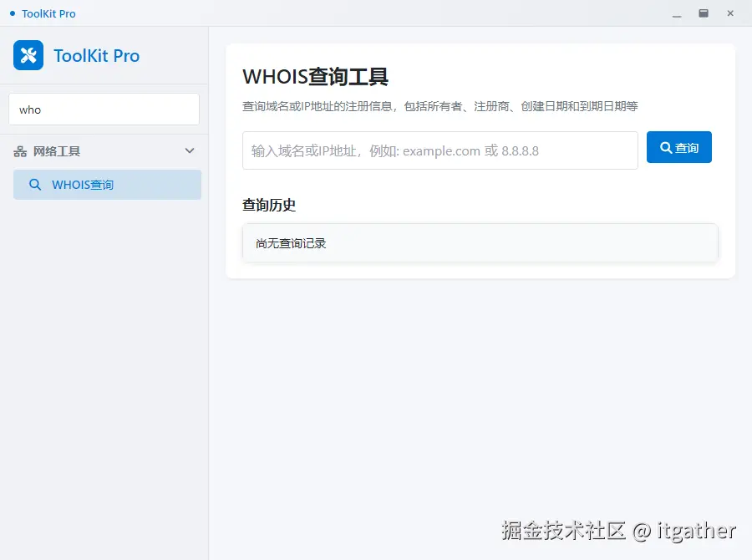Expand the query history list
752x560 pixels.
480,243
